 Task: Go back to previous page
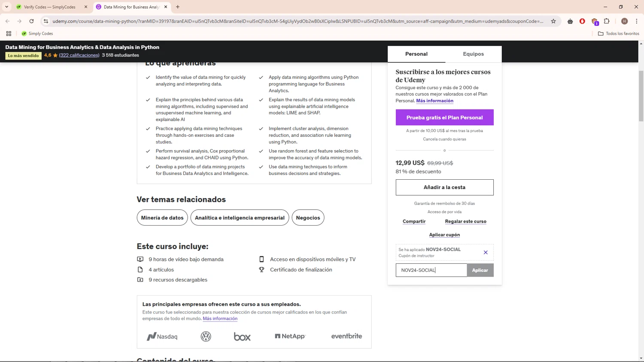(x=7, y=21)
